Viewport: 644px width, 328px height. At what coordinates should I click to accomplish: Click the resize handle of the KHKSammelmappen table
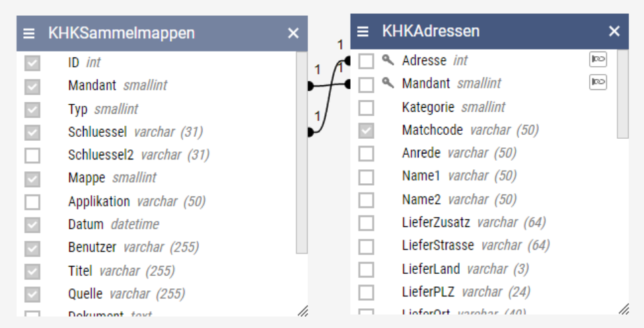tap(302, 310)
